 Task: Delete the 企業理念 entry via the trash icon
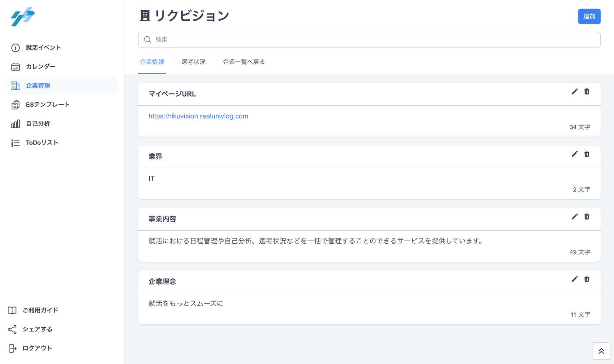coord(587,279)
